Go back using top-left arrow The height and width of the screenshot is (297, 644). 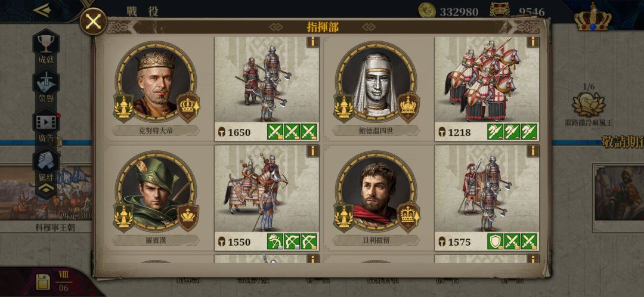coord(42,10)
